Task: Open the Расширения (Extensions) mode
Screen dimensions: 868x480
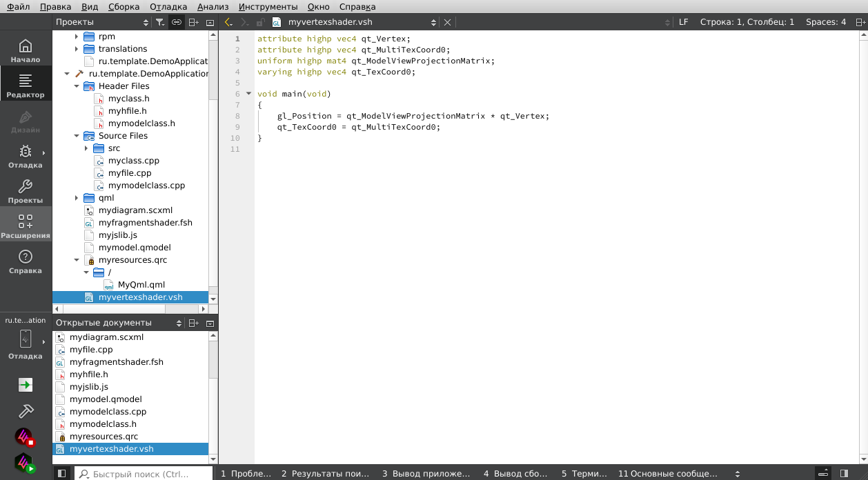Action: (x=26, y=226)
